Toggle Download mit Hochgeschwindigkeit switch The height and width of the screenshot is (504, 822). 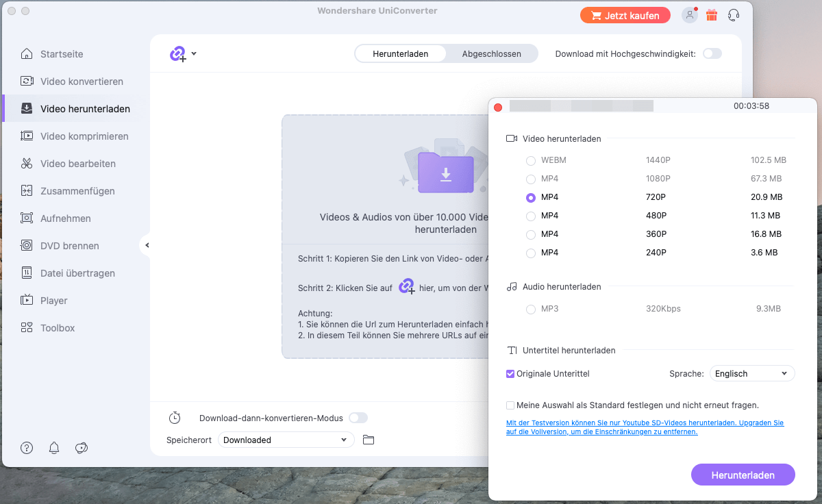pyautogui.click(x=712, y=53)
